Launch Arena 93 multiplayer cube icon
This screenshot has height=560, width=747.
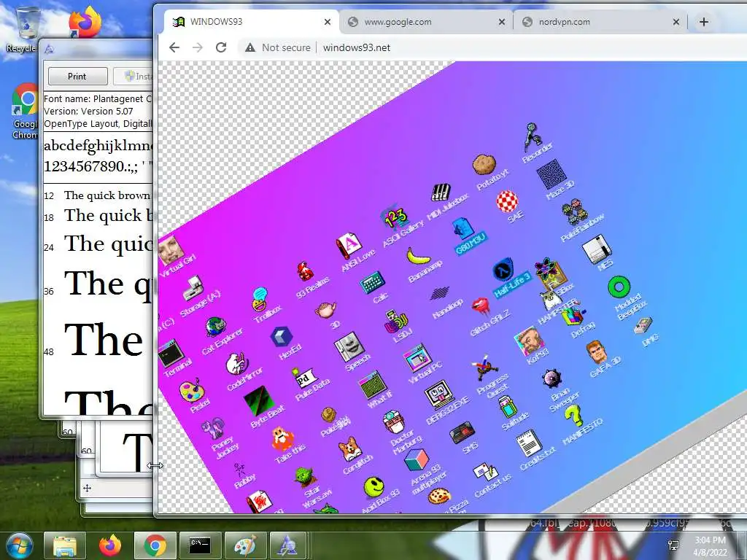[x=417, y=459]
